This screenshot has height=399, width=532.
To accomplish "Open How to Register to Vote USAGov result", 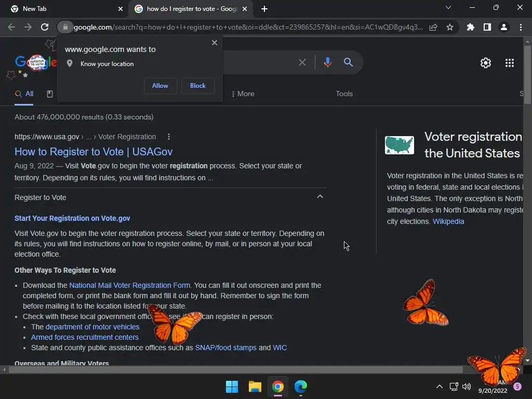I will pos(94,152).
